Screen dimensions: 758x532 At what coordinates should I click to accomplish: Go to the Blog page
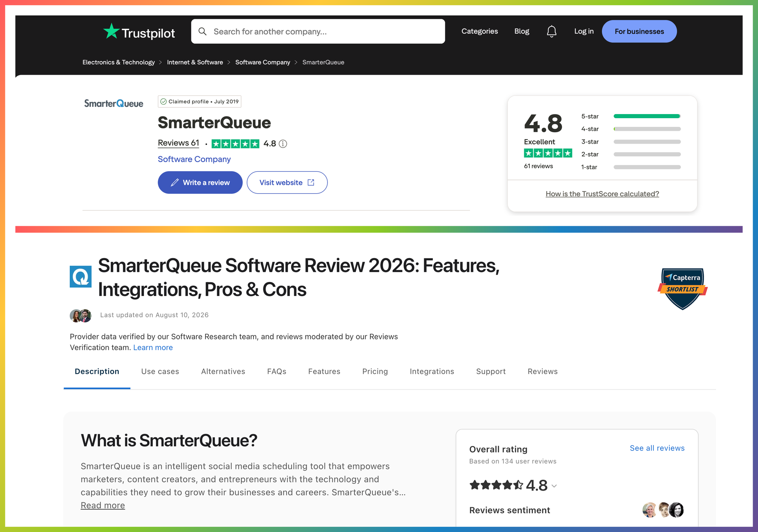[x=522, y=31]
